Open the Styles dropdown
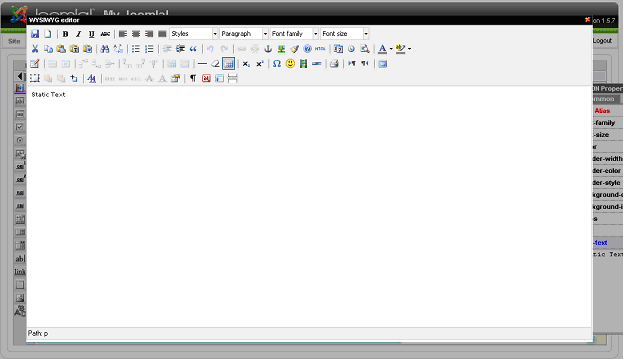This screenshot has width=624, height=360. coord(194,34)
